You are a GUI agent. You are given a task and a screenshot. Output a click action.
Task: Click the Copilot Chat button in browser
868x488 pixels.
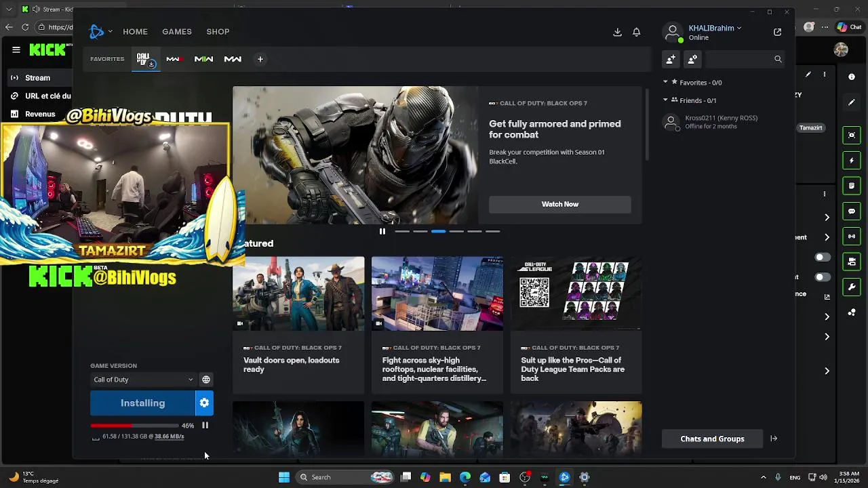pyautogui.click(x=849, y=27)
